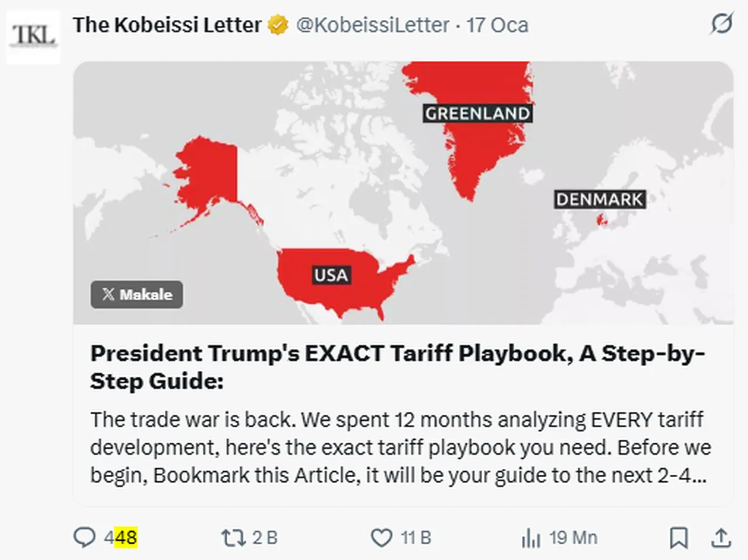The image size is (748, 560).
Task: Click the 19 Mn views count
Action: 573,537
